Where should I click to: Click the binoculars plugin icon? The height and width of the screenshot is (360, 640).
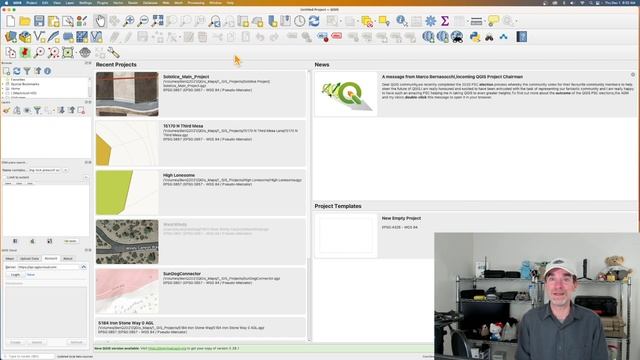coord(489,37)
